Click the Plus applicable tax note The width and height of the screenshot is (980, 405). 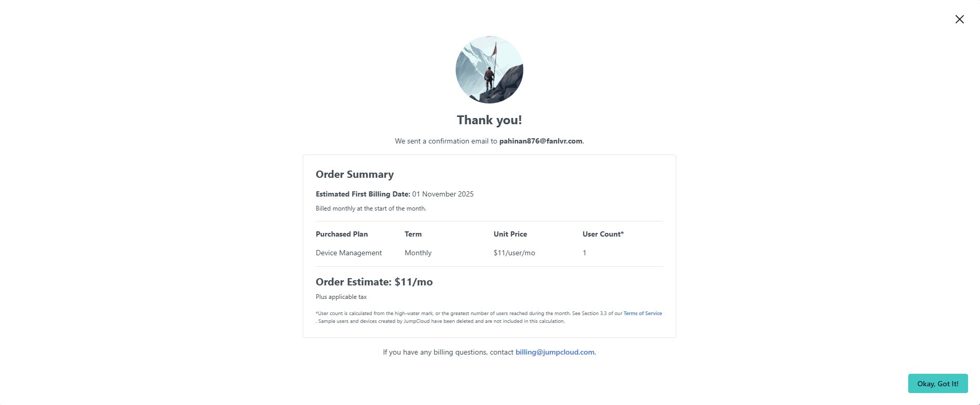[x=341, y=297]
